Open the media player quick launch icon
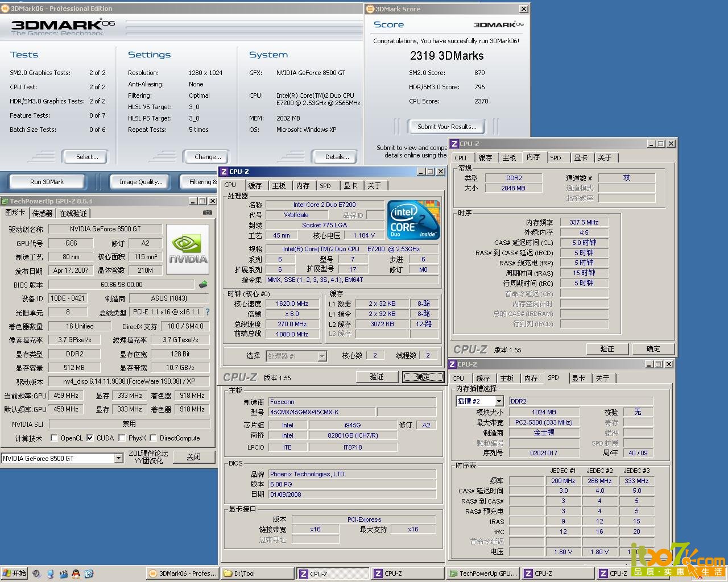 (37, 574)
